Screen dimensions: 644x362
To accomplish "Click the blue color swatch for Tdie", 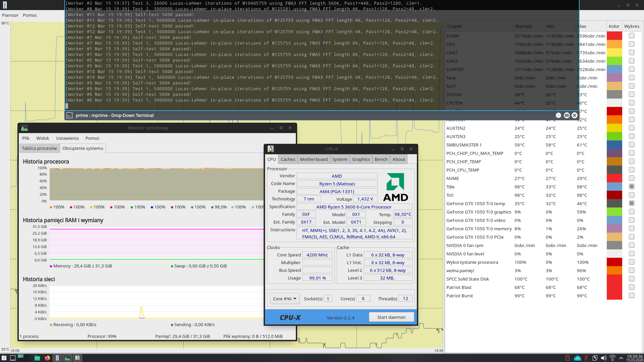I will coord(614,186).
